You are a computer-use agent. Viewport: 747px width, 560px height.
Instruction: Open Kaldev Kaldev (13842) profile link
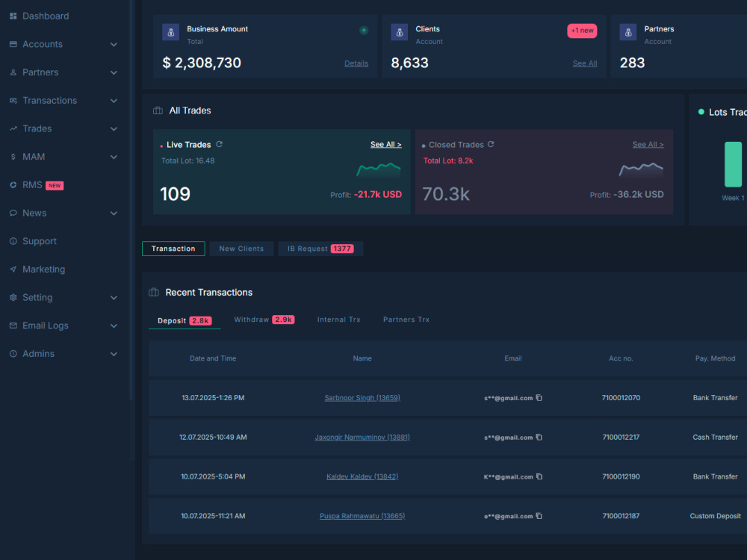pyautogui.click(x=362, y=476)
